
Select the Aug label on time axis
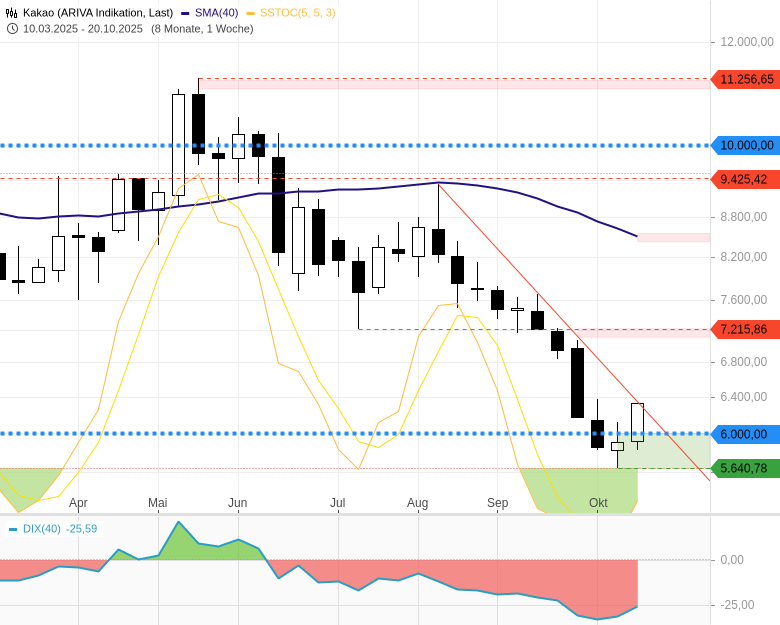click(418, 503)
